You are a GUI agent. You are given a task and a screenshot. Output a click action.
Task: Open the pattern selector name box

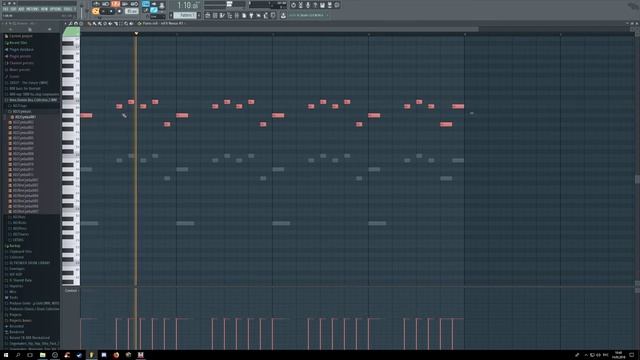pyautogui.click(x=184, y=15)
